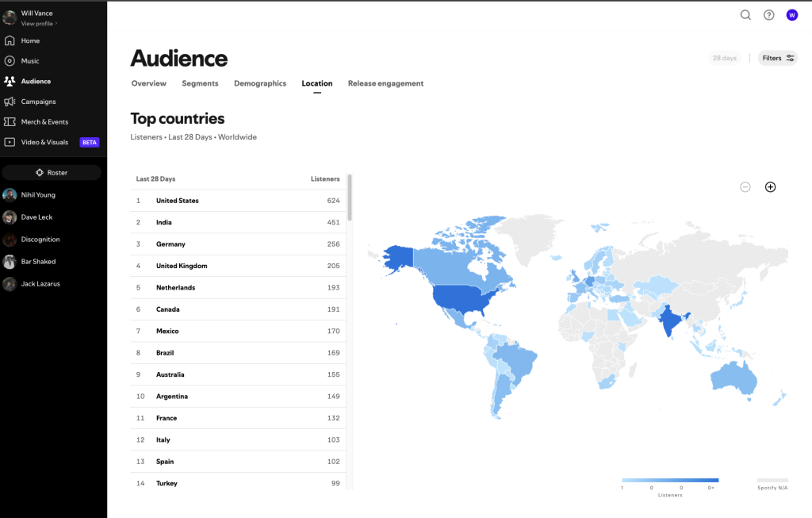Viewport: 812px width, 518px height.
Task: Expand the 28 days date range selector
Action: tap(724, 58)
